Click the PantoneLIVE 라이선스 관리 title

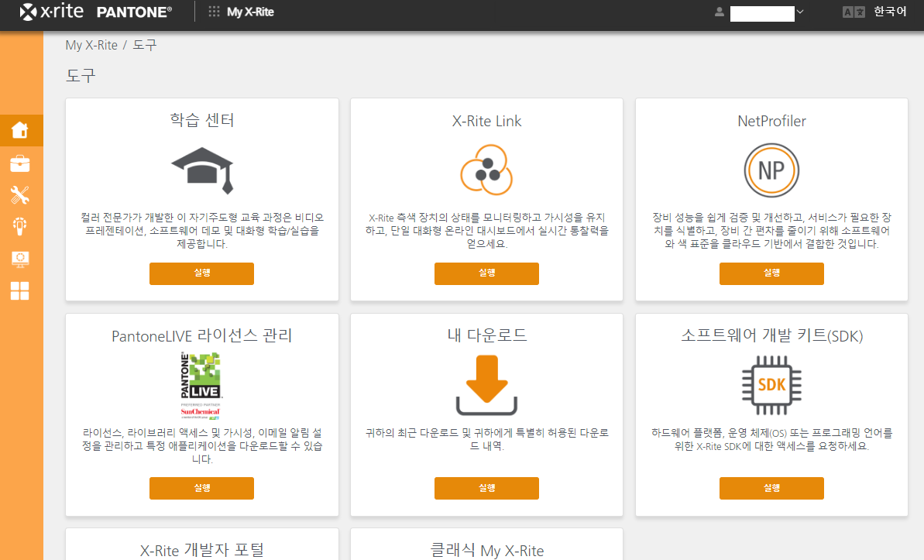(202, 335)
